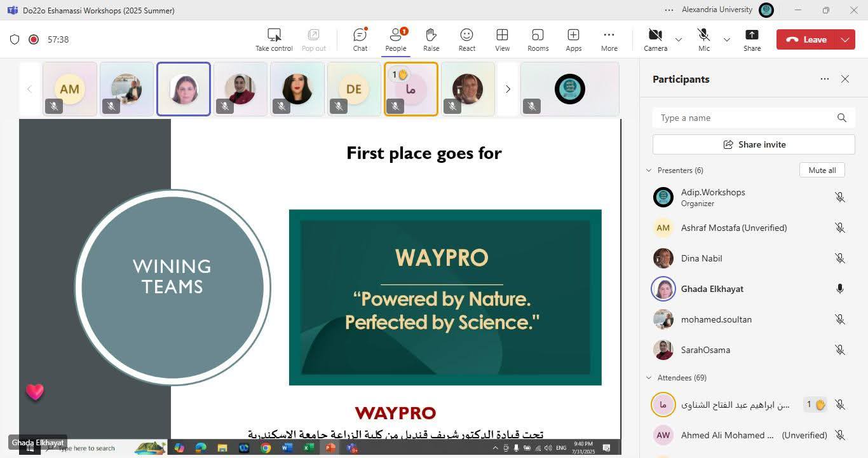This screenshot has width=868, height=458.
Task: Click the Share screen icon
Action: 752,39
